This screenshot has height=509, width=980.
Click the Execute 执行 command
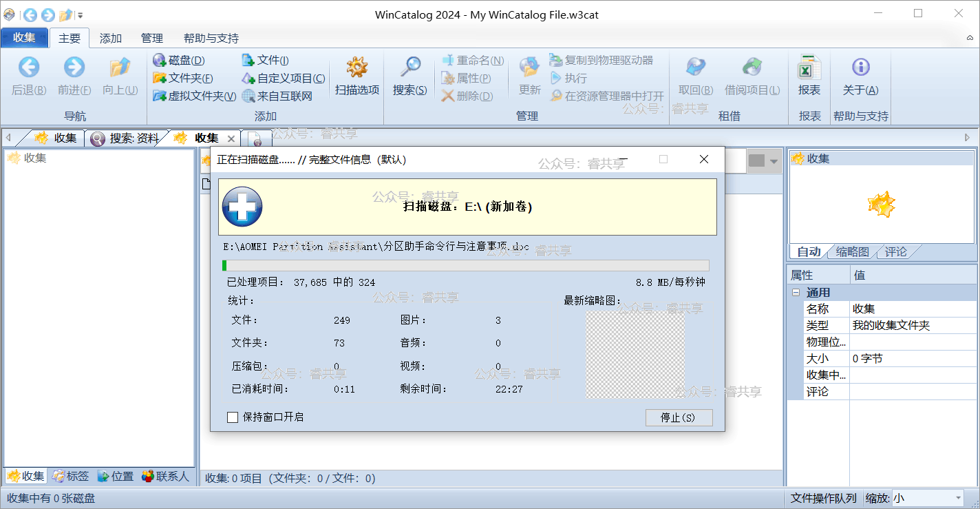[x=568, y=79]
